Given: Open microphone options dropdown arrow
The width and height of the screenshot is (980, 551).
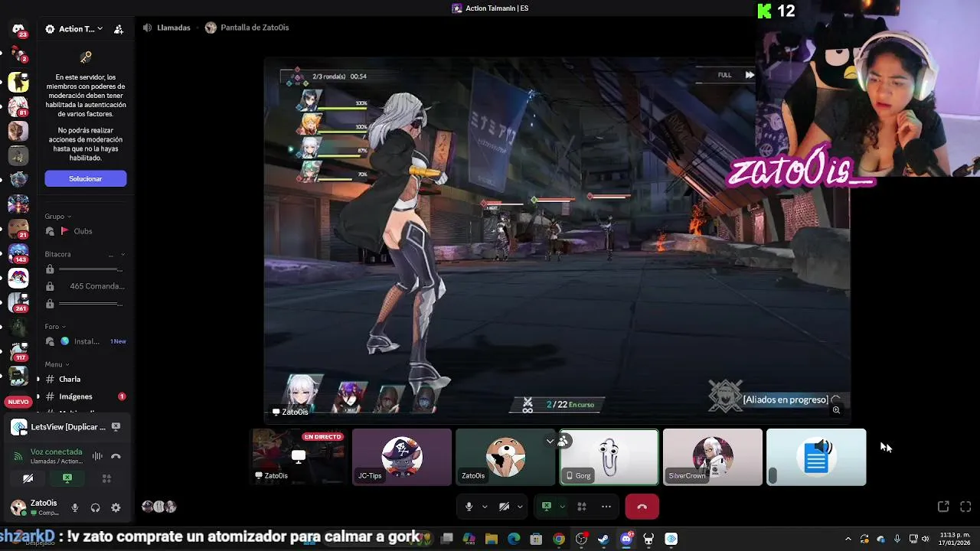Looking at the screenshot, I should (x=485, y=507).
